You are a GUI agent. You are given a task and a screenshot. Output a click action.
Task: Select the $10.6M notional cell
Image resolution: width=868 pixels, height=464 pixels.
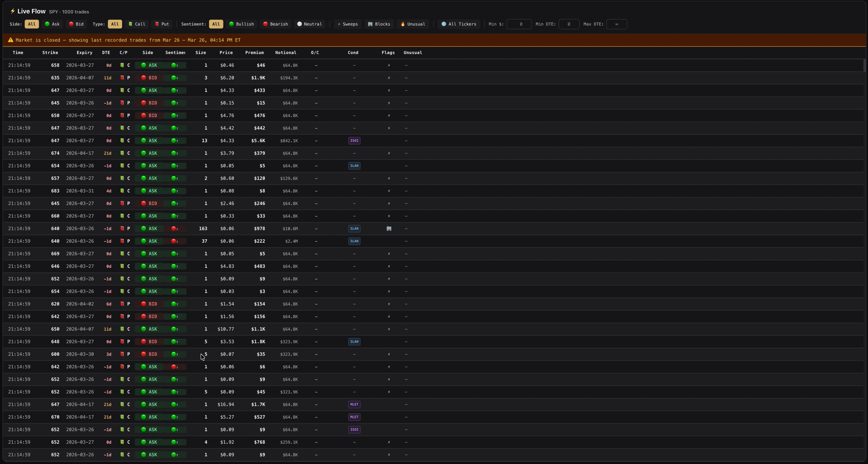pos(290,228)
